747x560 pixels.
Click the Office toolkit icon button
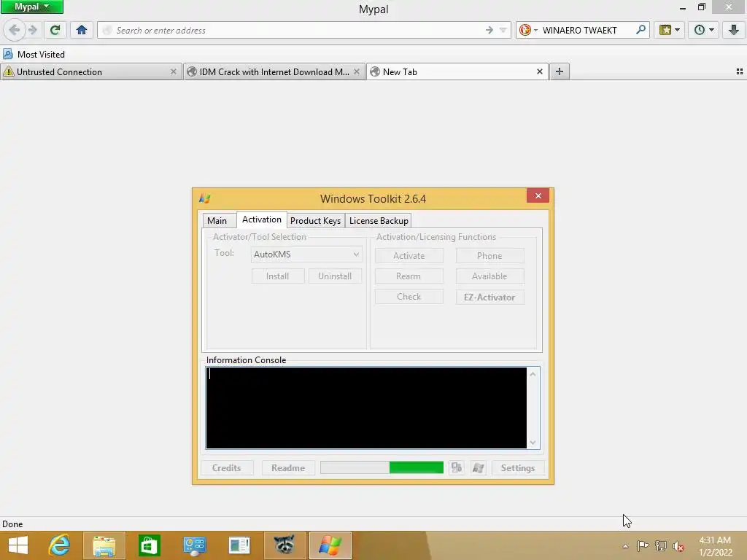pos(457,467)
